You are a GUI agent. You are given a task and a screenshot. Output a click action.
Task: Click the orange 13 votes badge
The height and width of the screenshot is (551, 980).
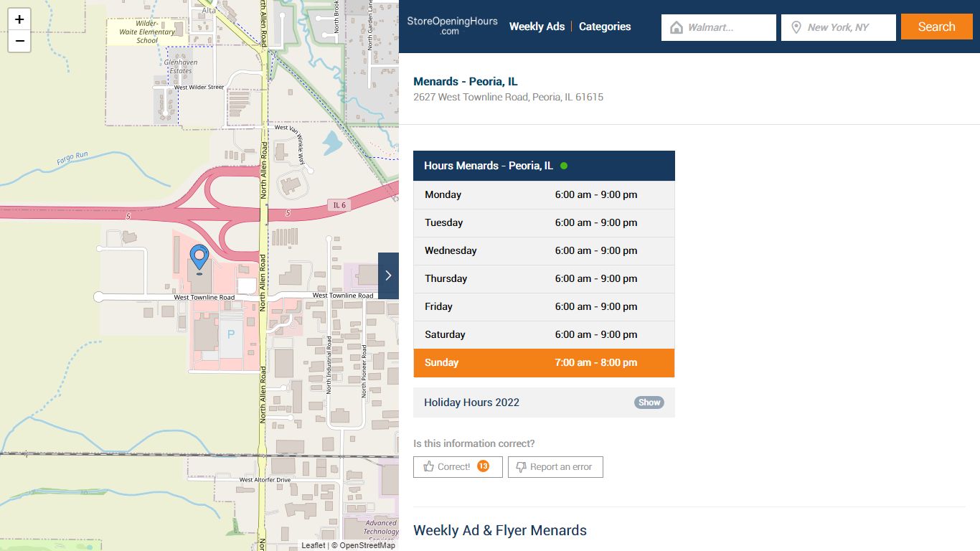(483, 466)
